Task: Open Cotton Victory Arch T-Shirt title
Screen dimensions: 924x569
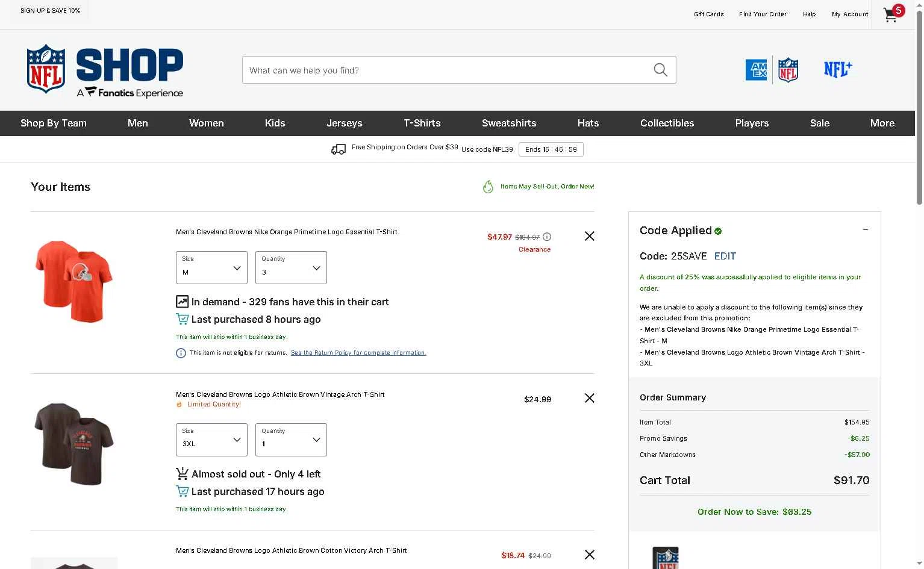Action: tap(292, 550)
